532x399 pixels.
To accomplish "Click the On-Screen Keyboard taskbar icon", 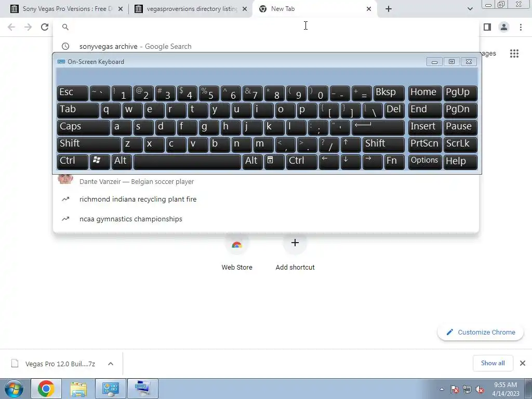I will pos(142,389).
